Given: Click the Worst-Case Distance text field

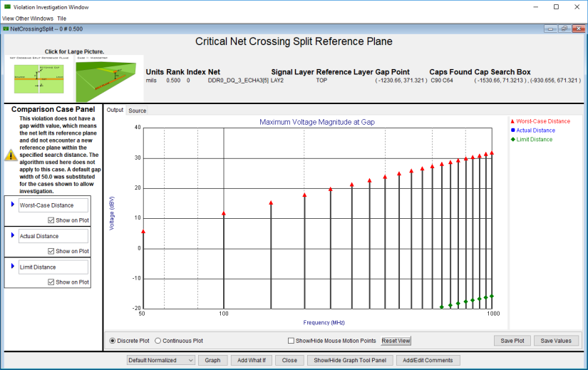Looking at the screenshot, I should point(53,205).
